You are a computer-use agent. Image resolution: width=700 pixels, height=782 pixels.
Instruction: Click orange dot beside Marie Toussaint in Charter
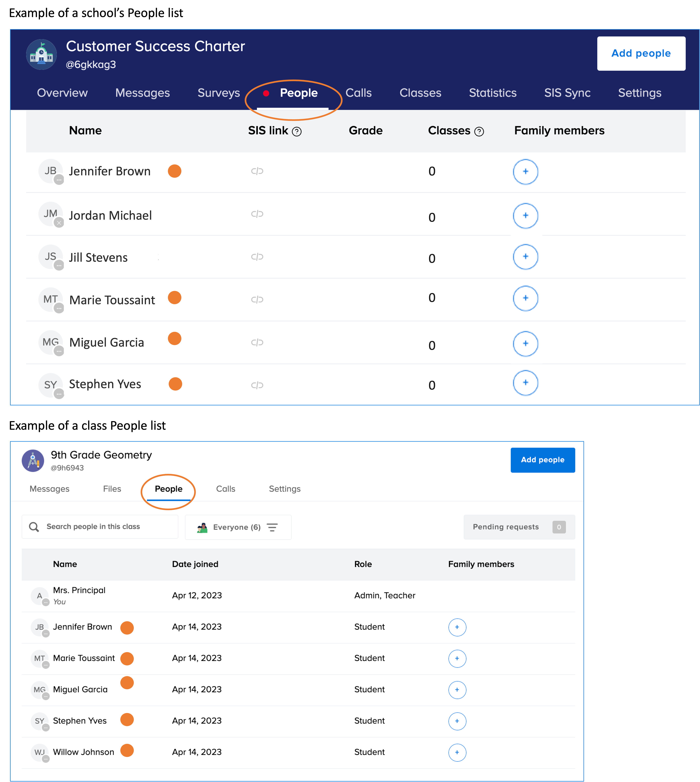(x=175, y=298)
